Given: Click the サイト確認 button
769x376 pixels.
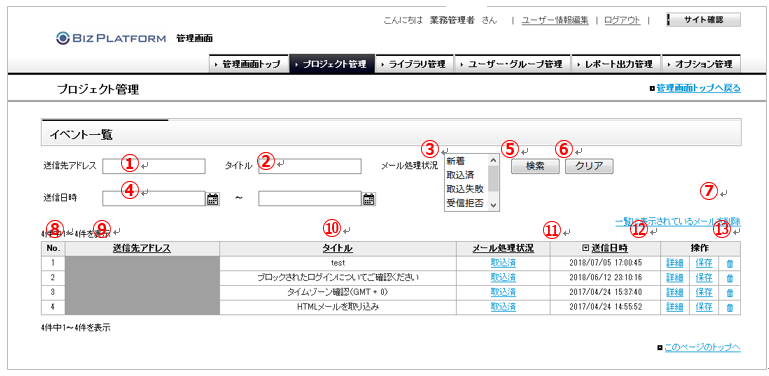Looking at the screenshot, I should point(704,20).
